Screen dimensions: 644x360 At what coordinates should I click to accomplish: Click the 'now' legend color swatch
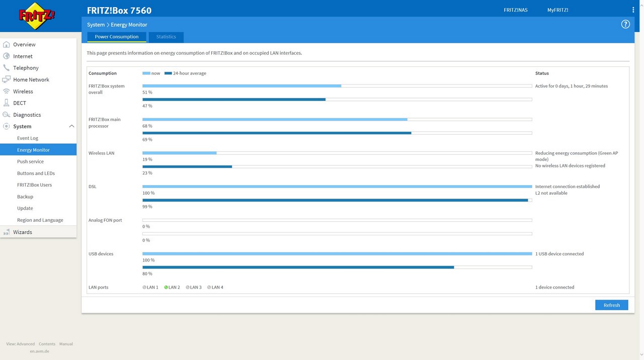coord(146,73)
